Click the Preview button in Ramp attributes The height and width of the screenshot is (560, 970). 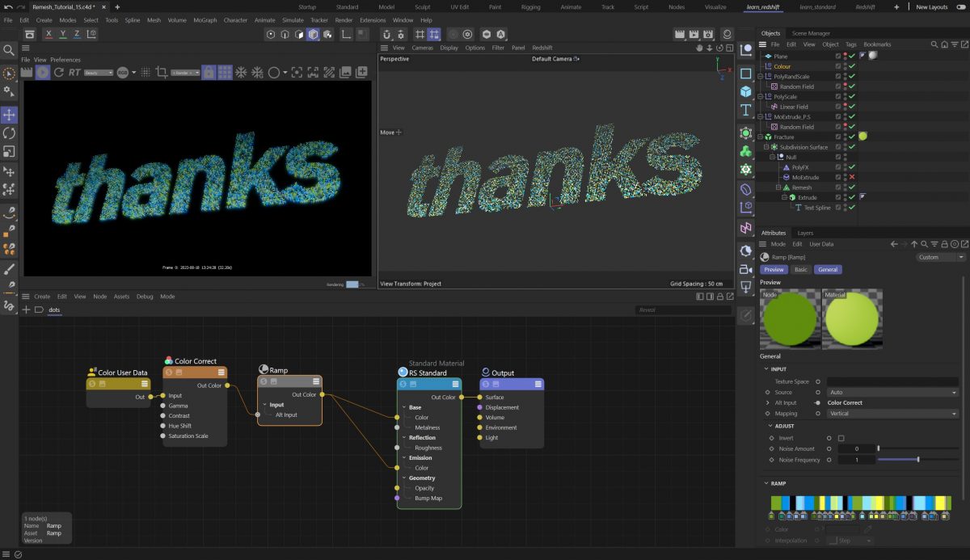[774, 269]
